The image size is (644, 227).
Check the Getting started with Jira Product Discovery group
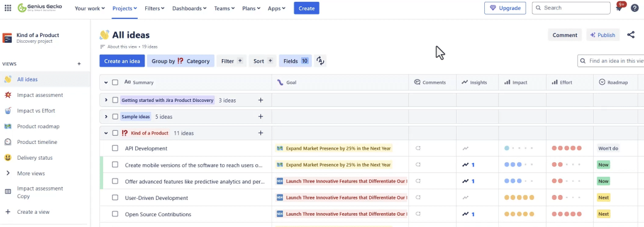[116, 100]
